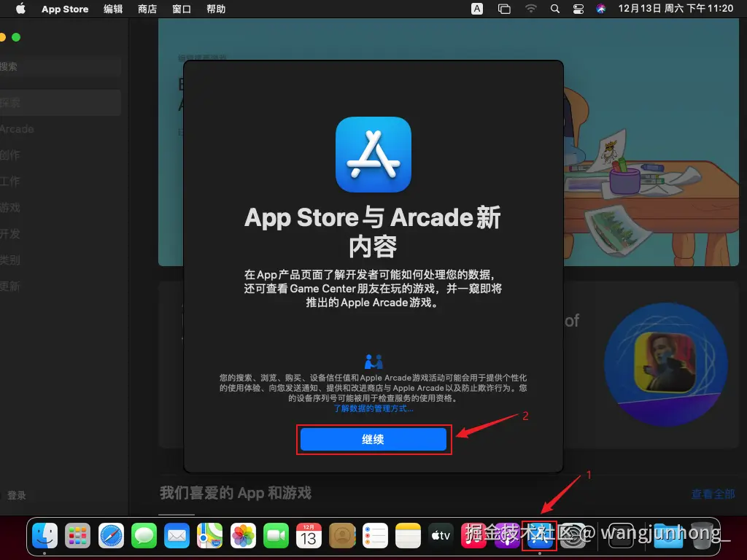Open the 帮助 menu in the menu bar
The height and width of the screenshot is (560, 747).
(216, 9)
